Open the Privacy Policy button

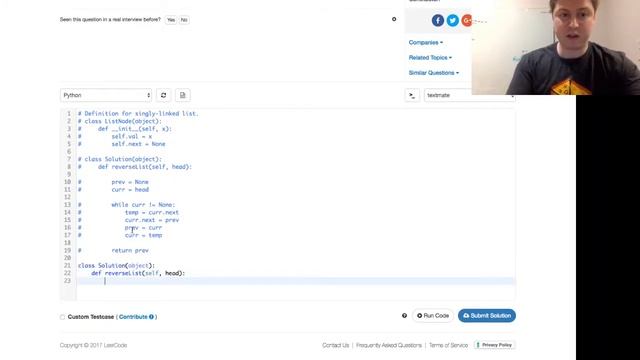(495, 345)
